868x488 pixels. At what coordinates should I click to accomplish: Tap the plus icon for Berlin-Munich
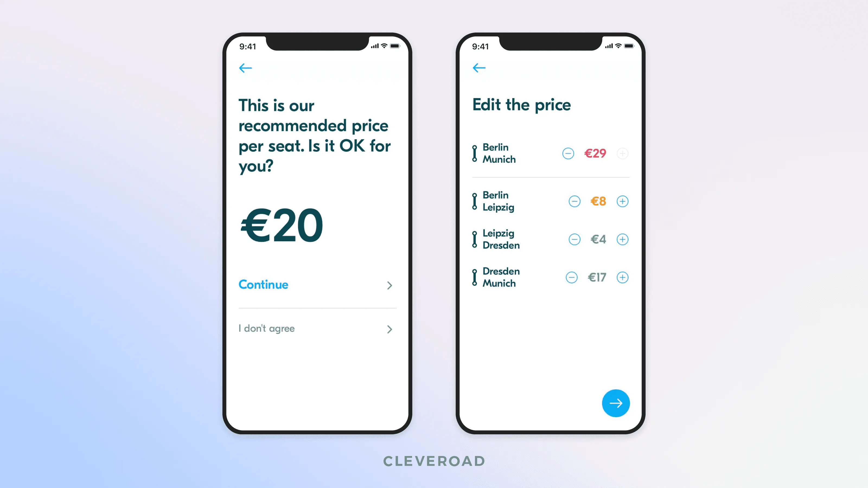[x=623, y=153]
